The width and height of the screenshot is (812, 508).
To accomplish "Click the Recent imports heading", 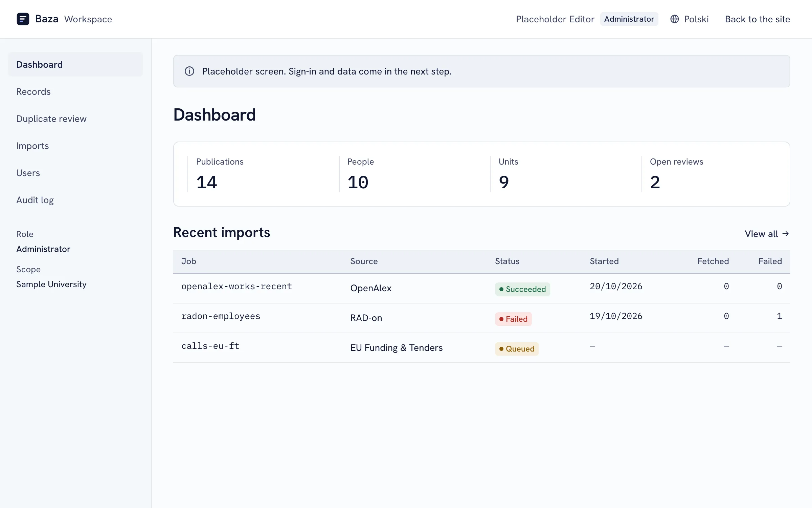I will 222,233.
